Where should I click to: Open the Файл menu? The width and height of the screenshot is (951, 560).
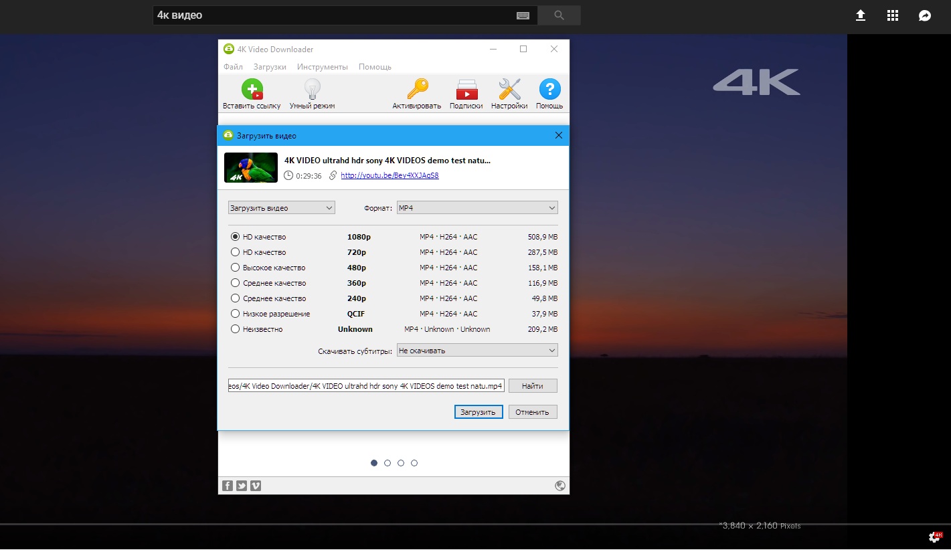232,66
